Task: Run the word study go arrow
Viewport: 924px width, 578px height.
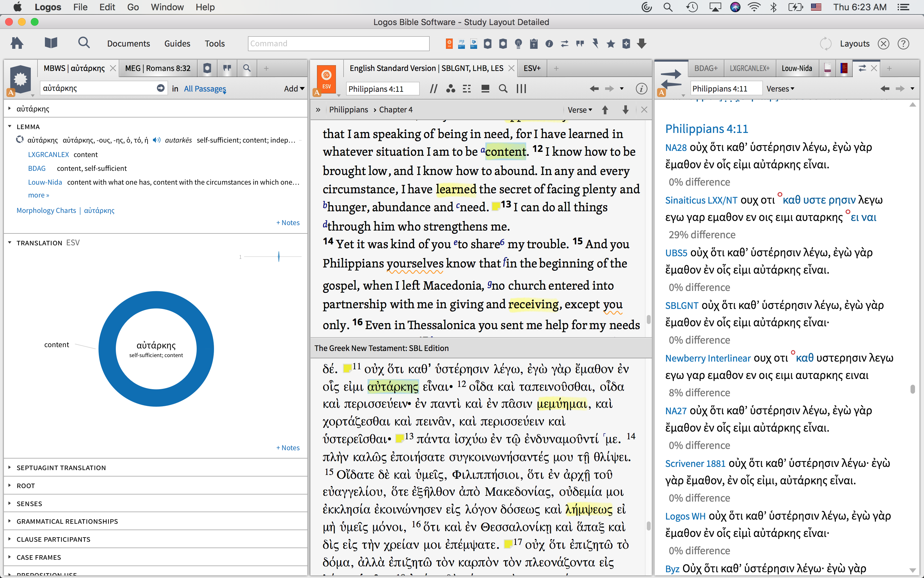Action: point(161,88)
